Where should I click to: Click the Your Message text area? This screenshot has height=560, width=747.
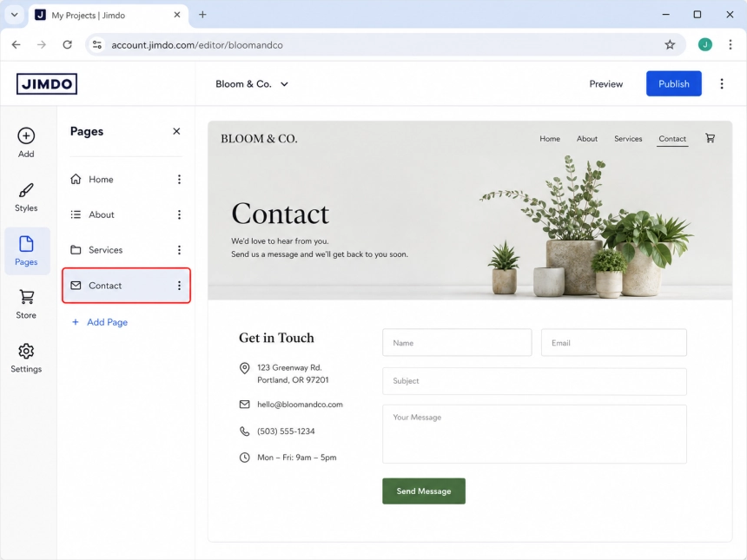tap(534, 434)
